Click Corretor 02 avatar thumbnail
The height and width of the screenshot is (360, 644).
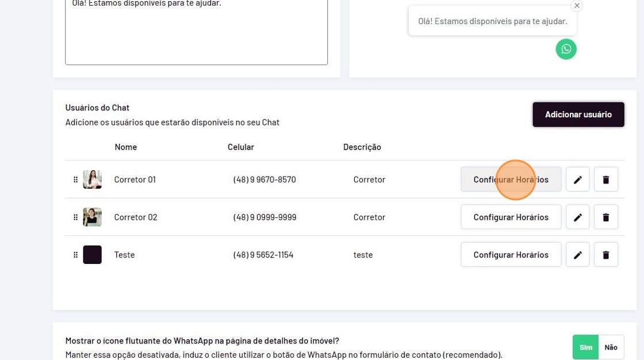click(92, 217)
